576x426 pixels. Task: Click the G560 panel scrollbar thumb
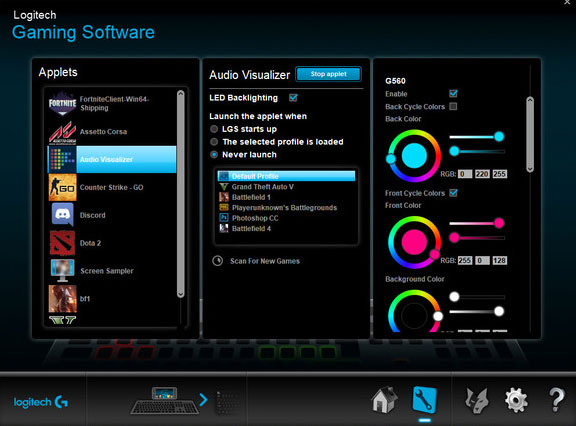click(530, 134)
